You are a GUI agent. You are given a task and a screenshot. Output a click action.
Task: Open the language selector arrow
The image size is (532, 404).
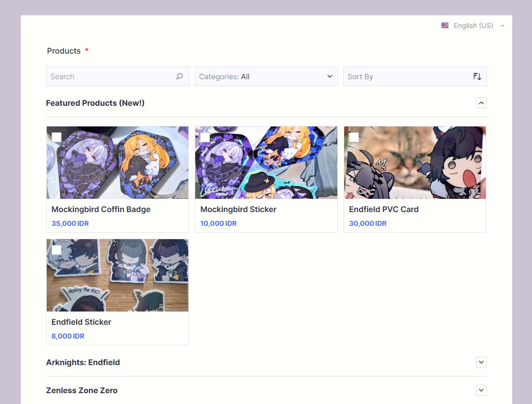point(502,26)
